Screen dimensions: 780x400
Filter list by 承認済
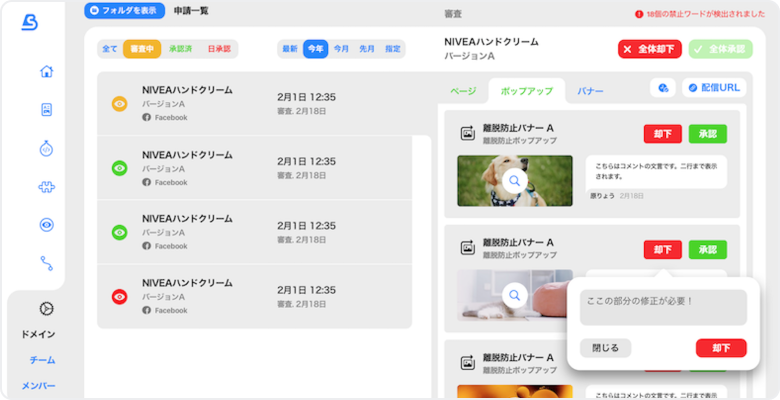pos(181,49)
